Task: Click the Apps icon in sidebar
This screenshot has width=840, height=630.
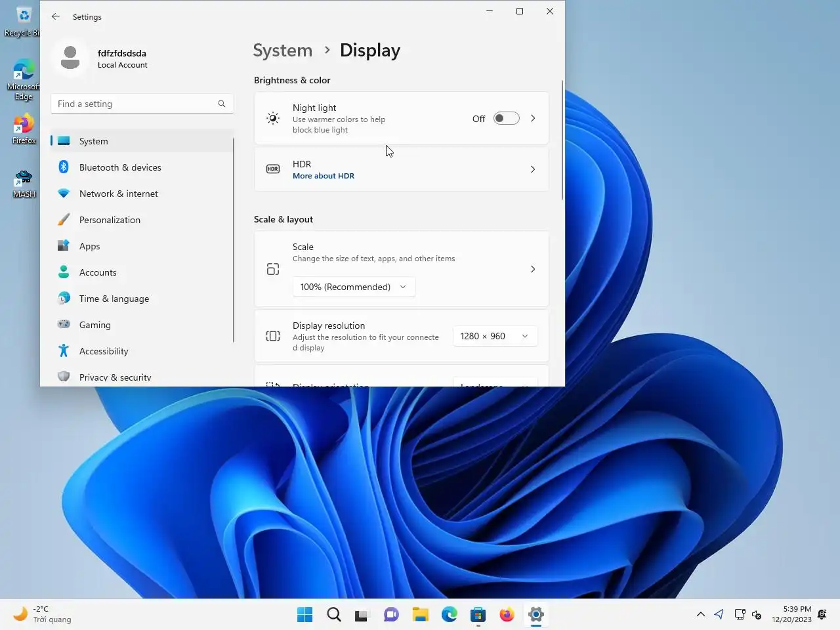Action: 64,246
